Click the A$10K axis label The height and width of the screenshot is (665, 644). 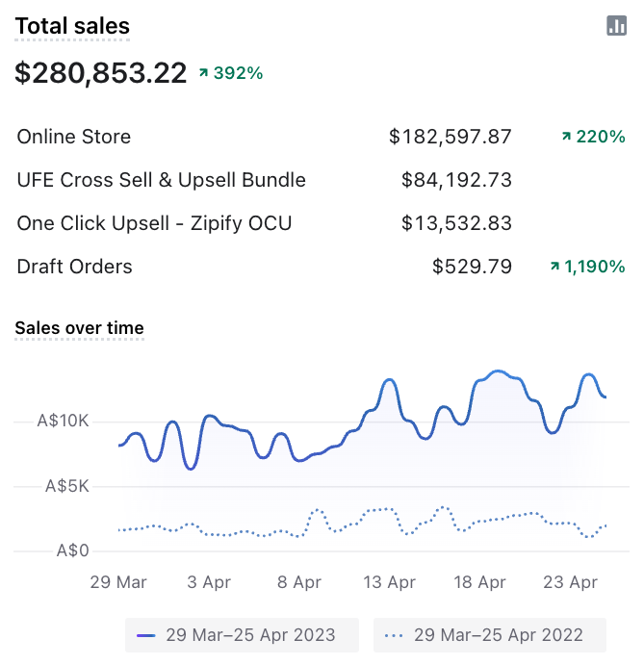tap(63, 421)
